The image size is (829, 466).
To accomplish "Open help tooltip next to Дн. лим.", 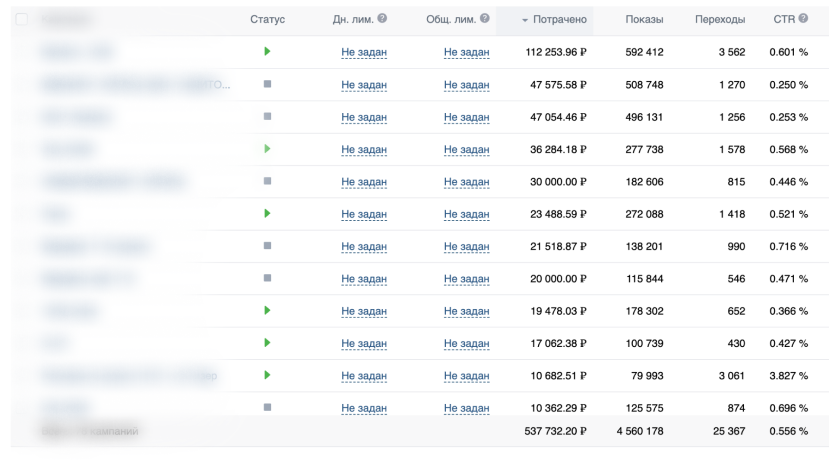I will pos(382,19).
